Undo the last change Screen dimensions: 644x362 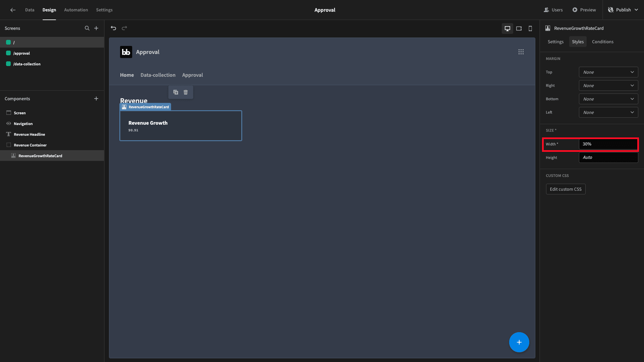(113, 28)
